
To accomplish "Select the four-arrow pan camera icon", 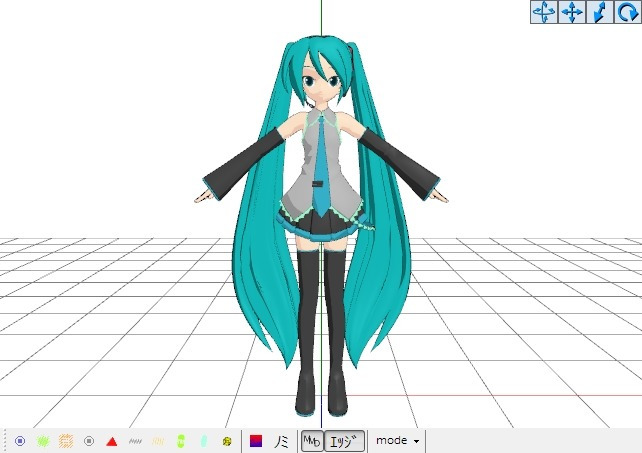I will [572, 12].
